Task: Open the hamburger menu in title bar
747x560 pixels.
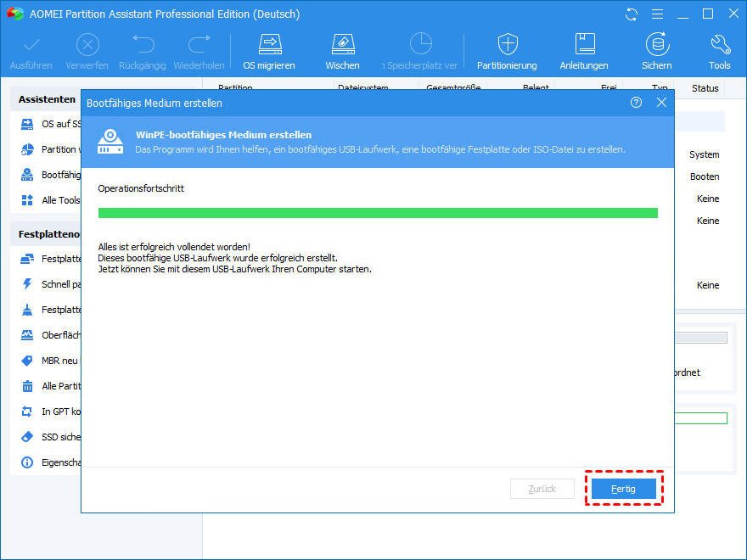Action: click(657, 14)
